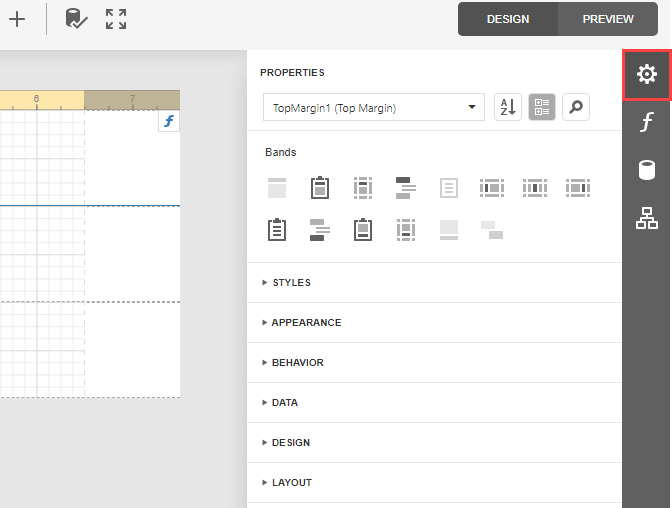
Task: Expand the Behavior section
Action: pyautogui.click(x=297, y=363)
